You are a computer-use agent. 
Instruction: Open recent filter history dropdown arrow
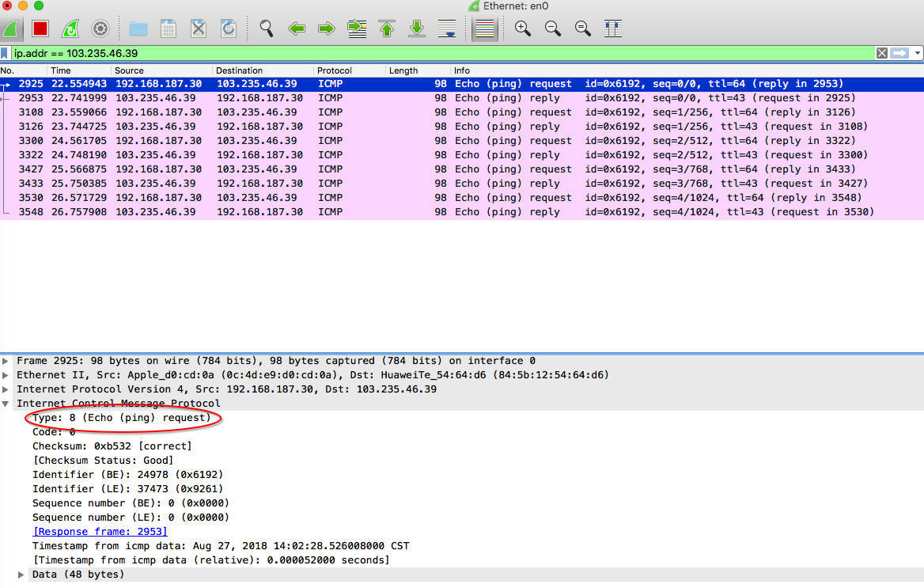(917, 53)
